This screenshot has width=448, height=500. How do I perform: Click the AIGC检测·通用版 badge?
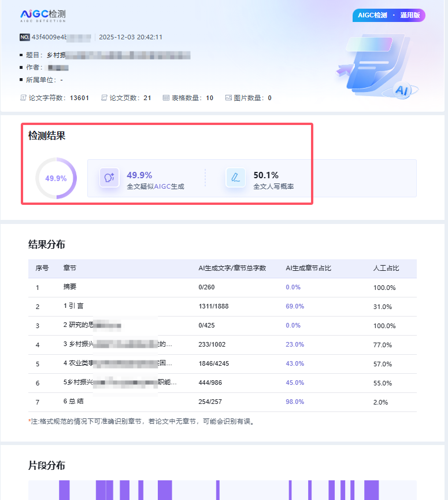[x=388, y=15]
